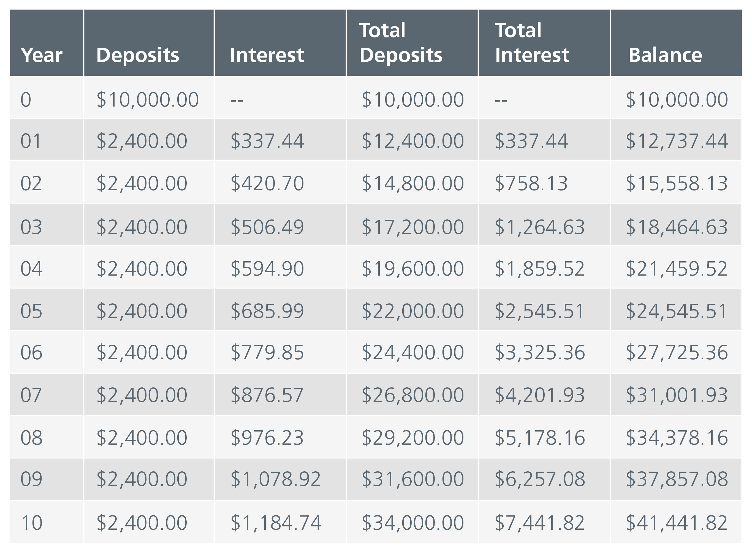Click the year 0 balance $10,000.00

click(x=677, y=100)
